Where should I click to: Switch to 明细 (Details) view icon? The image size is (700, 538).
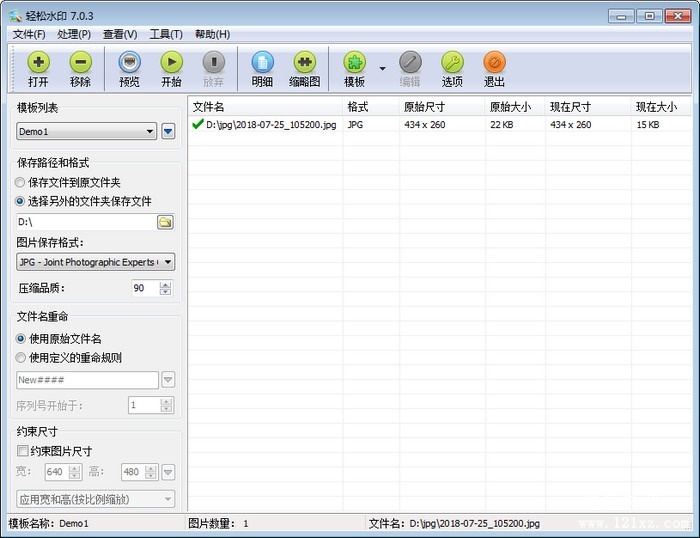(x=262, y=69)
